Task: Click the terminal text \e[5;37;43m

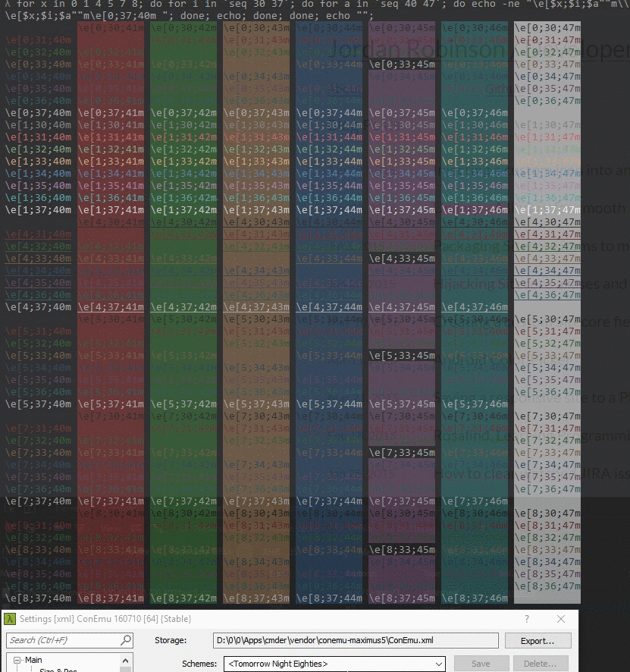Action: coord(256,404)
